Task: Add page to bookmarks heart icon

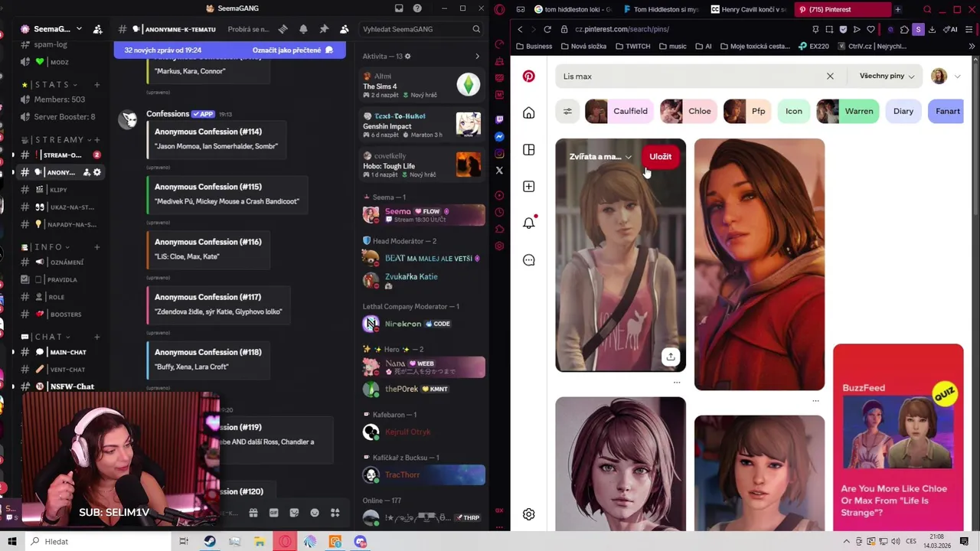Action: coord(871,29)
